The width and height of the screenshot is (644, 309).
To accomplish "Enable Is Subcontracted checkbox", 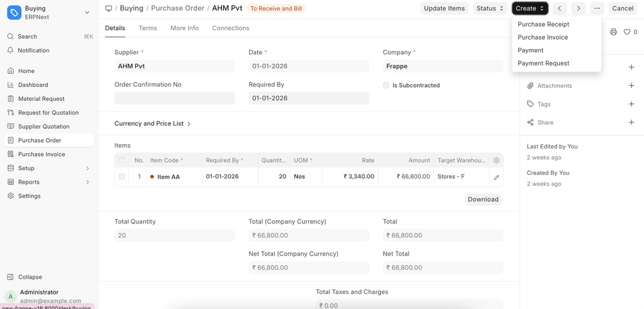I will (x=386, y=86).
